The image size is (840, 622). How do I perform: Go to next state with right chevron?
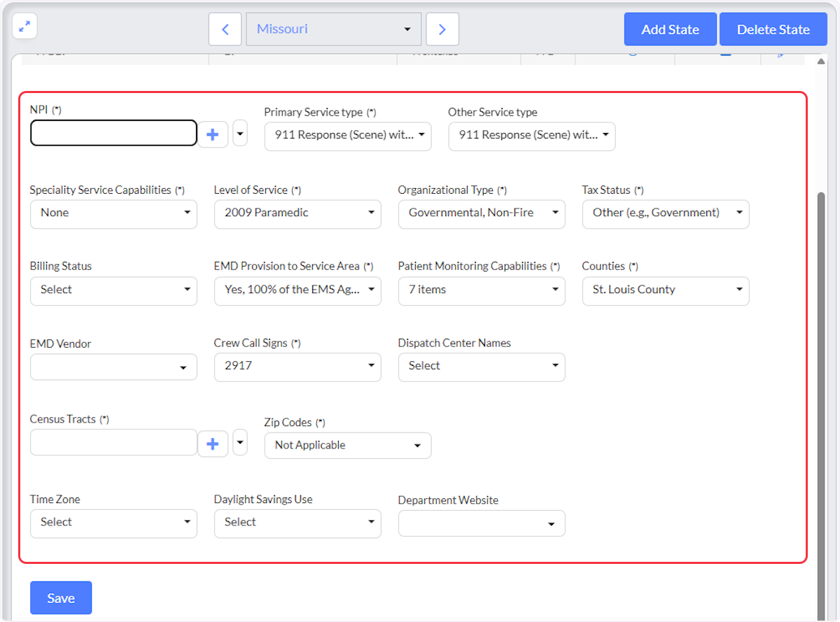coord(442,29)
